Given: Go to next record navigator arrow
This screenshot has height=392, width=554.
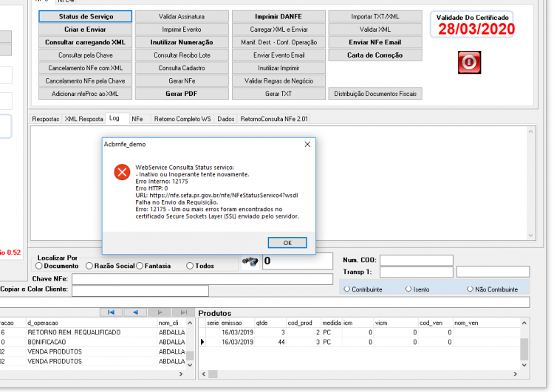Looking at the screenshot, I should coord(160,312).
